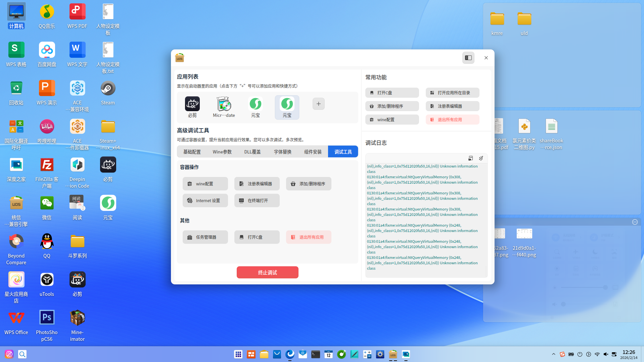Select the uld folder on the desktop
The width and height of the screenshot is (644, 362).
(524, 23)
